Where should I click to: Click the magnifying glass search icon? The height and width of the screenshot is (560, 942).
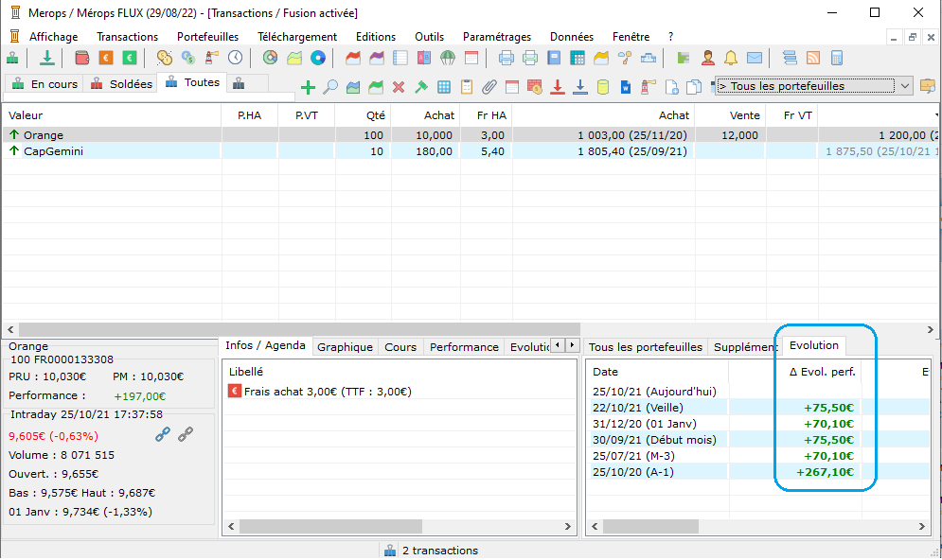click(x=329, y=88)
